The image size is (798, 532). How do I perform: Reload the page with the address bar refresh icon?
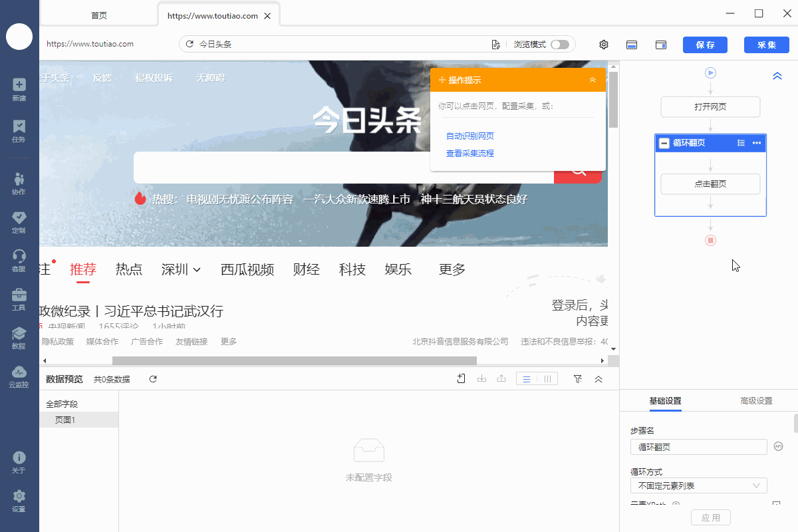(x=190, y=45)
